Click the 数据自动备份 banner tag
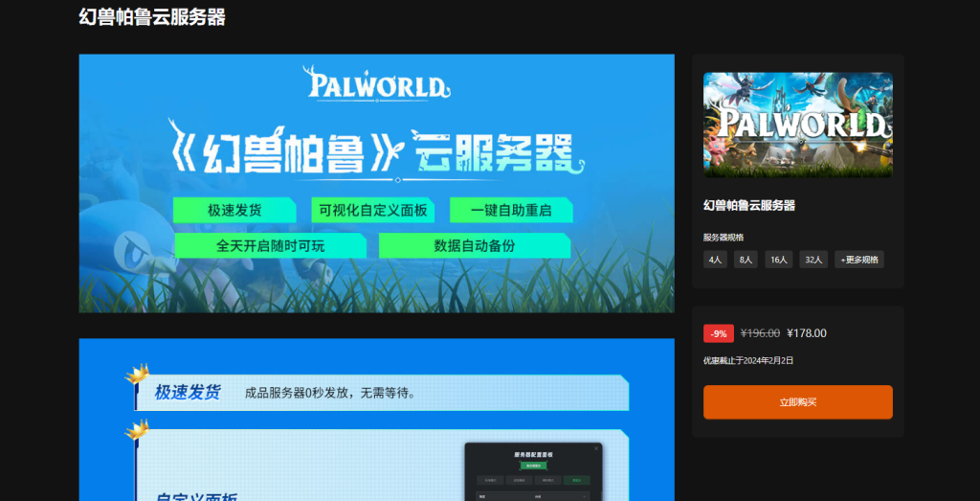 point(475,246)
